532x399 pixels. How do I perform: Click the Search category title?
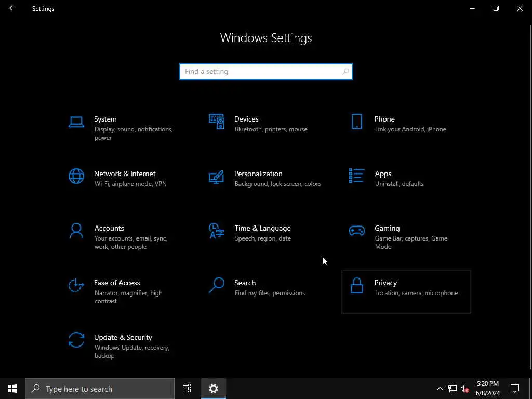pos(245,283)
